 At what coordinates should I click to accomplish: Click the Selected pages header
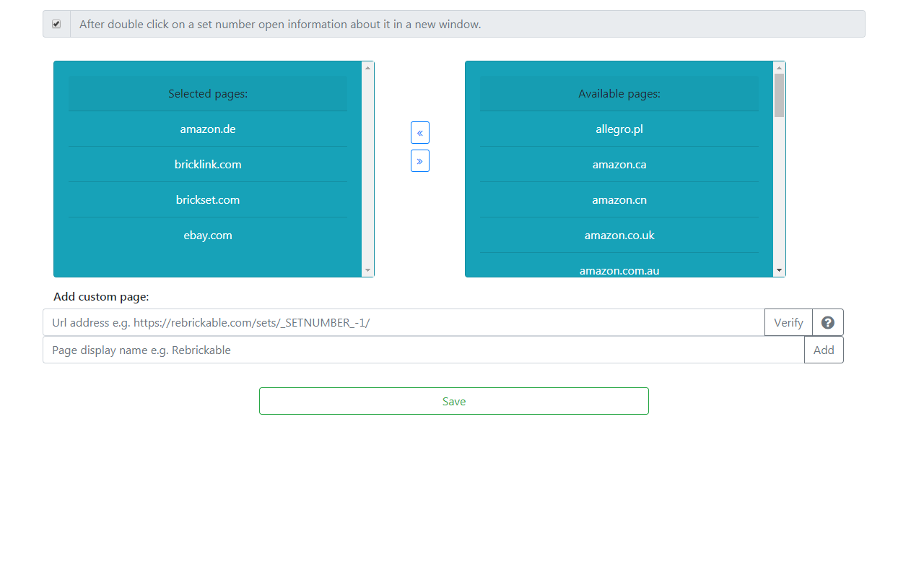point(208,94)
